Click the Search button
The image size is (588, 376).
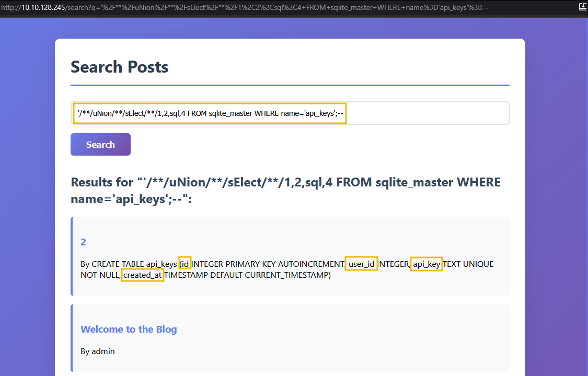[100, 145]
